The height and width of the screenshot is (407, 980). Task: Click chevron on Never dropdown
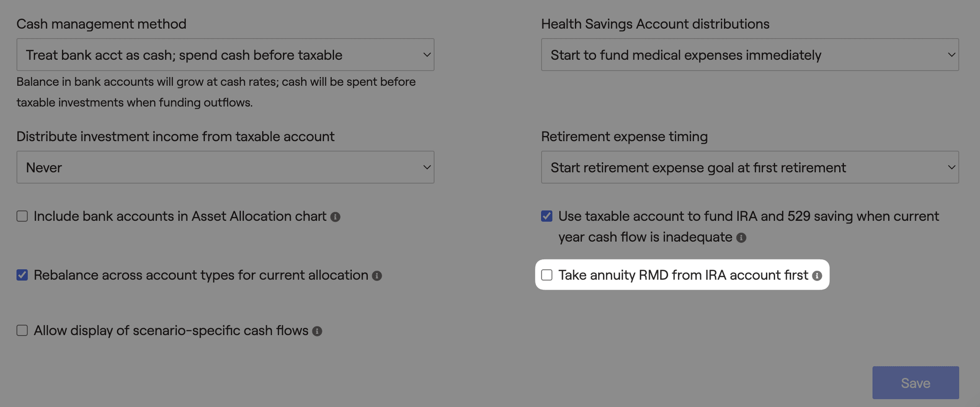click(x=427, y=167)
